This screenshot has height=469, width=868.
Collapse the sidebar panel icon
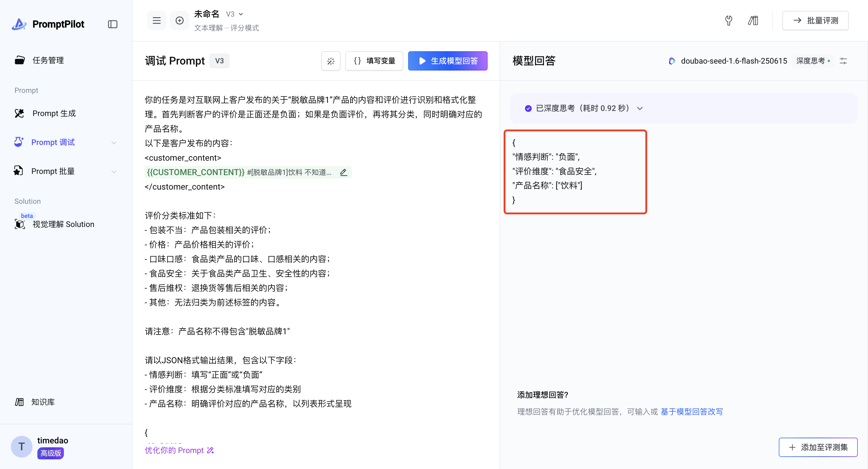click(x=112, y=24)
